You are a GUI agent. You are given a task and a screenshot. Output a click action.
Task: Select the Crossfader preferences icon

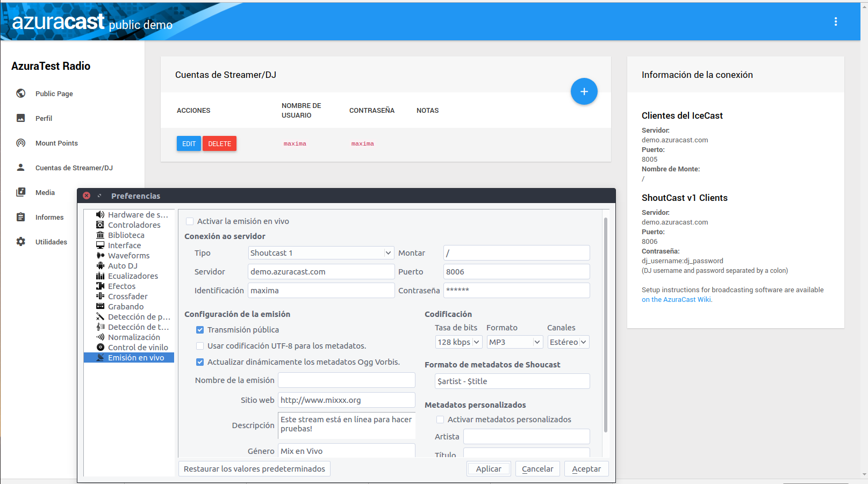100,296
